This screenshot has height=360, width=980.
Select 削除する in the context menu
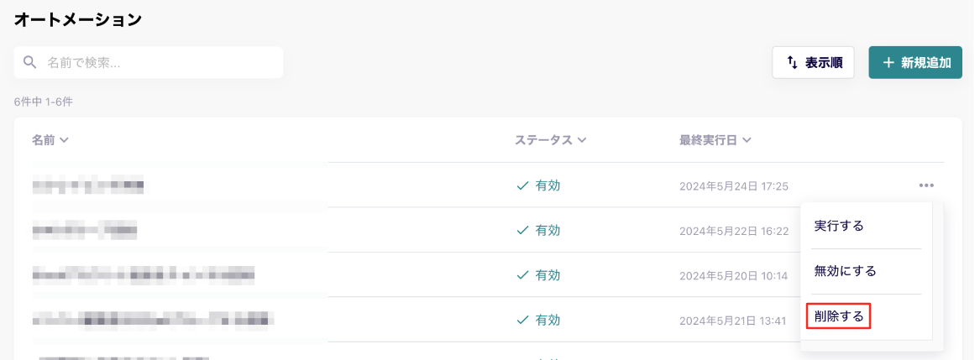(839, 317)
